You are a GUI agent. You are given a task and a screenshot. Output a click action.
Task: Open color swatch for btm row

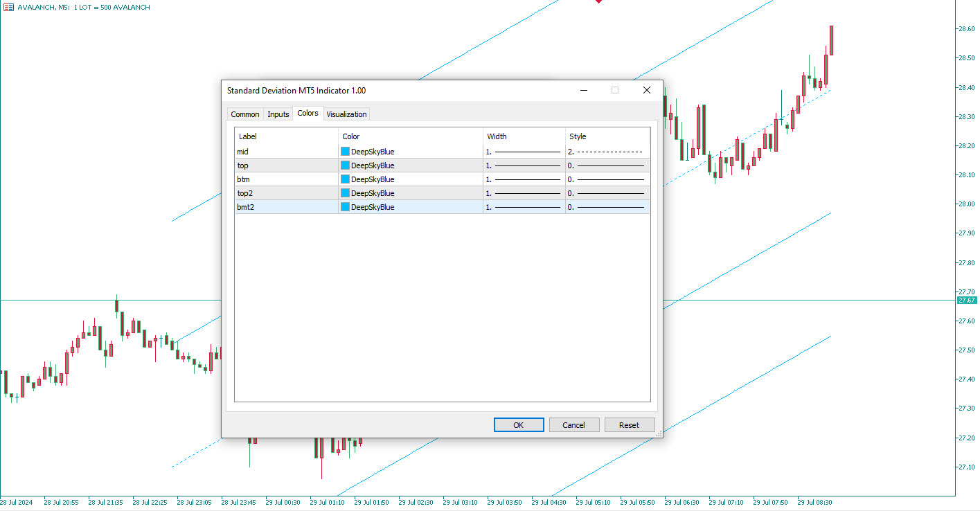point(346,179)
